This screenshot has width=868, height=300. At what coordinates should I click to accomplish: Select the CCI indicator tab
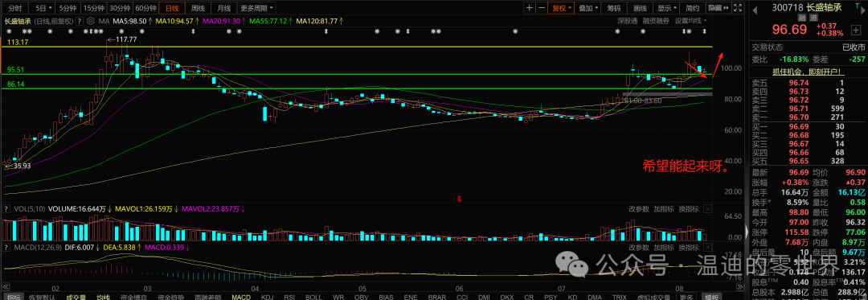click(461, 297)
